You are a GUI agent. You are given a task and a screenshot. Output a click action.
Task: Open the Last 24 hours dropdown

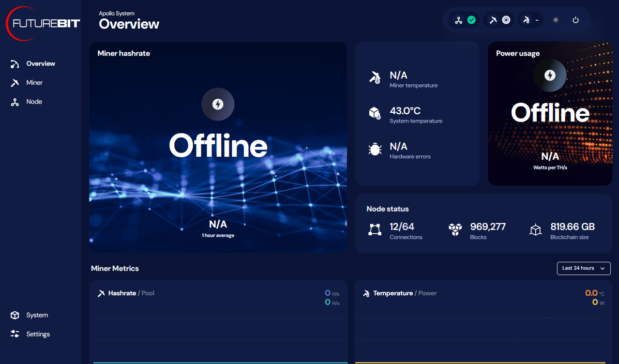[584, 268]
